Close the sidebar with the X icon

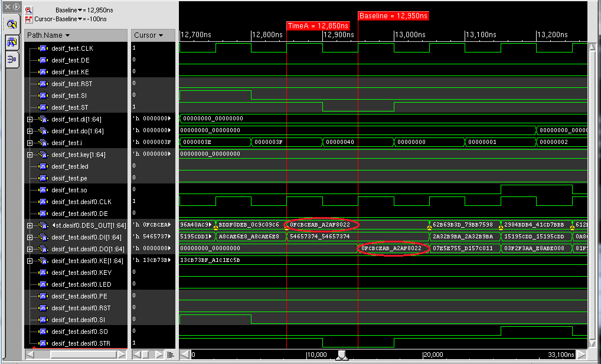[8, 7]
